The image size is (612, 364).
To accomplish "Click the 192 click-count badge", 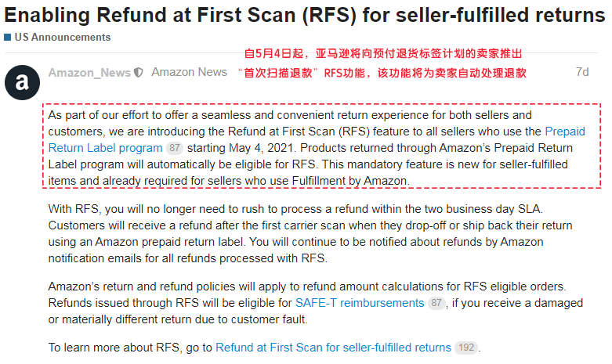I will coord(465,348).
